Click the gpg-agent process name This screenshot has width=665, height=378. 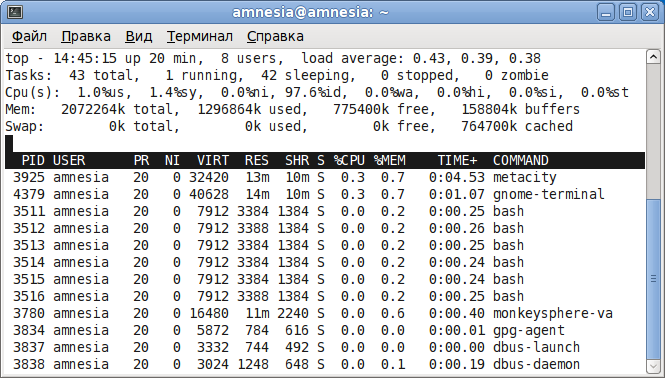528,330
